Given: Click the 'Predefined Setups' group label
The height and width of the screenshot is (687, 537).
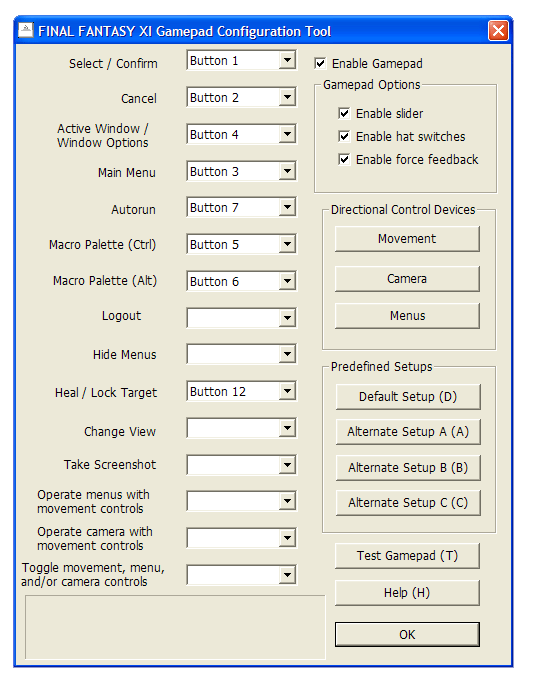Looking at the screenshot, I should pos(382,367).
